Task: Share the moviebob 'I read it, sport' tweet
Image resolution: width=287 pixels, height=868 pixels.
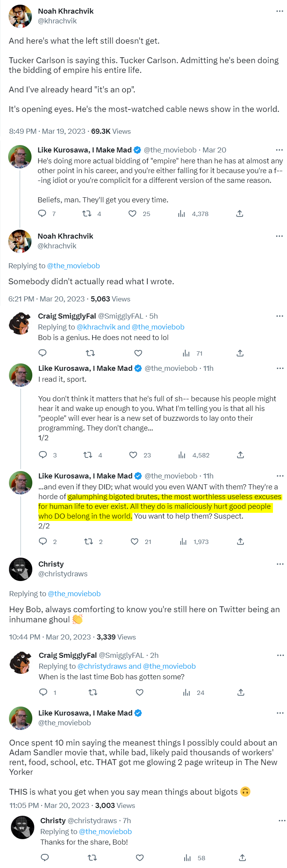Action: [240, 455]
